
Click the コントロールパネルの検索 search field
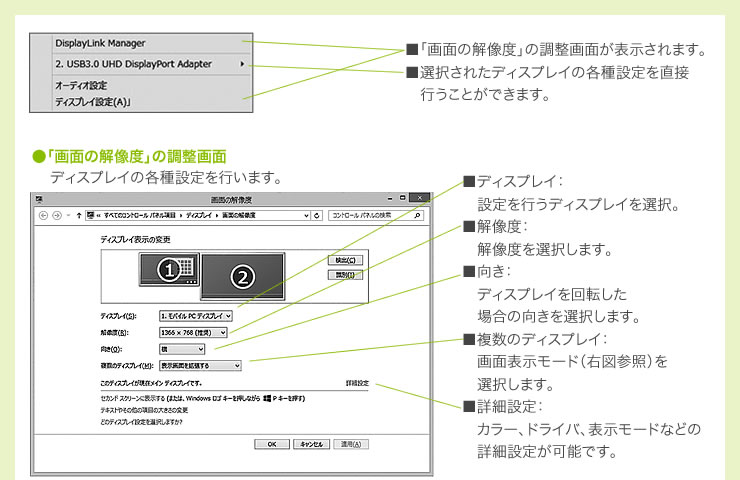(x=376, y=216)
